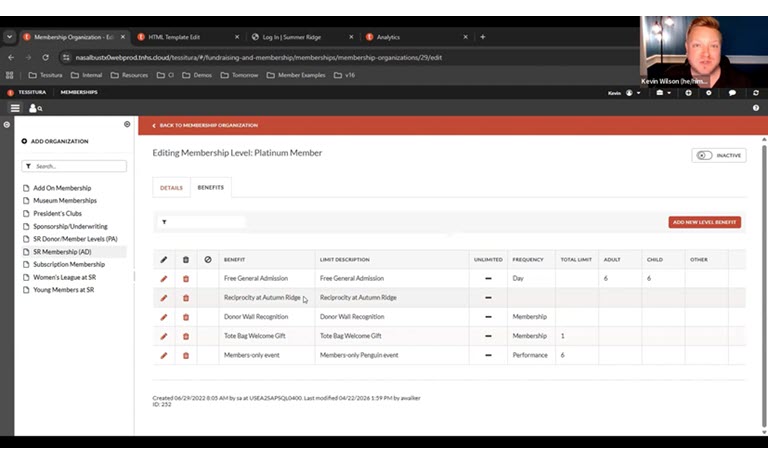Select Add On Membership organization
This screenshot has width=768, height=465.
click(x=62, y=188)
